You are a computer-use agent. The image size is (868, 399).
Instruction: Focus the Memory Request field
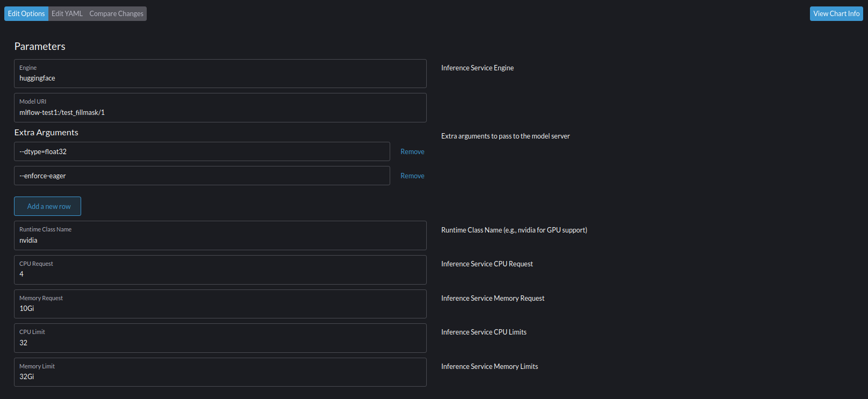pyautogui.click(x=220, y=308)
